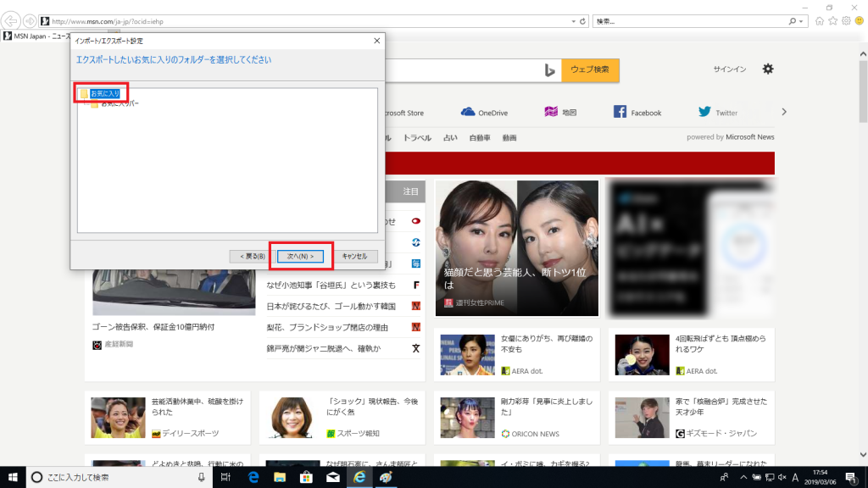The image size is (868, 488).
Task: Open Internet Explorer favorites star
Action: coord(832,22)
